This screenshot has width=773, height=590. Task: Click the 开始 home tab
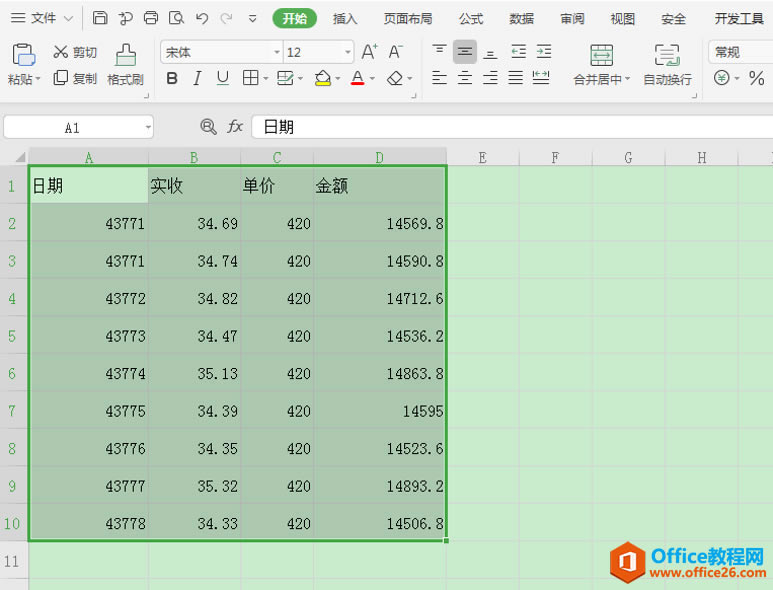pos(294,19)
